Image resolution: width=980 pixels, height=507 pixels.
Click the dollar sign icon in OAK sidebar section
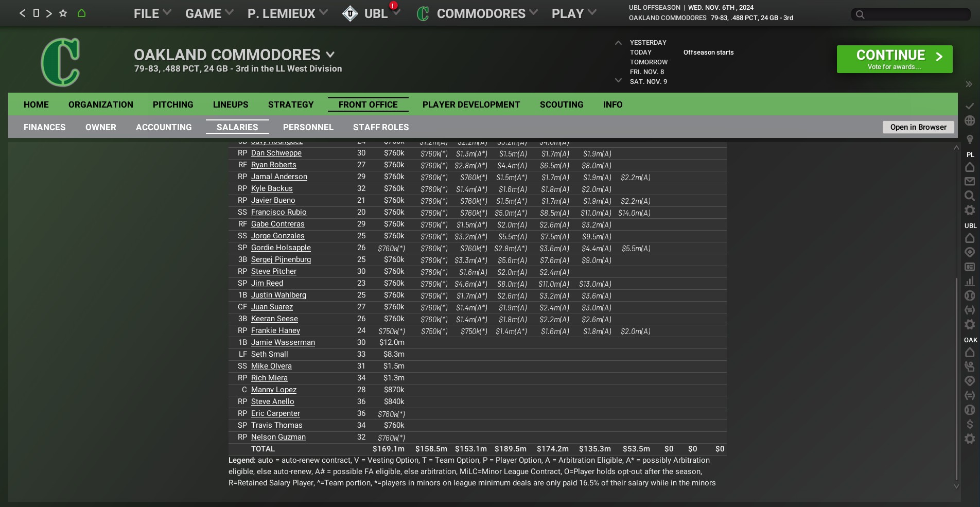tap(970, 424)
